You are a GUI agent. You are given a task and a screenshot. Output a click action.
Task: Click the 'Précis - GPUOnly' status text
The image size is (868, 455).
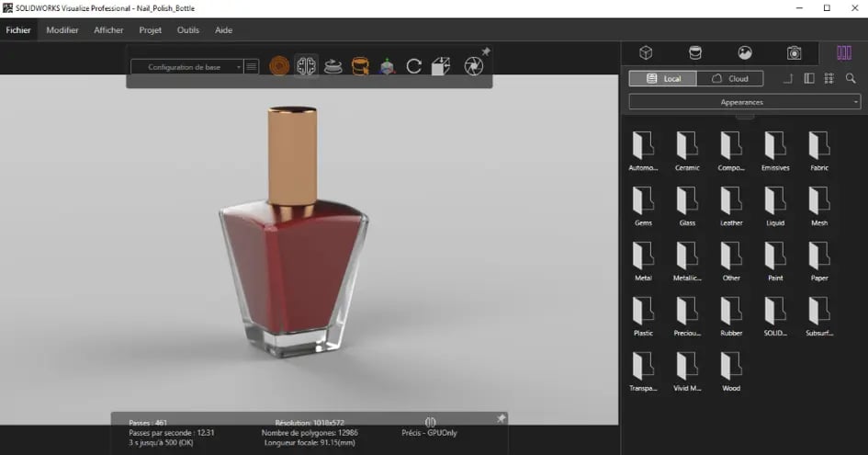coord(430,432)
